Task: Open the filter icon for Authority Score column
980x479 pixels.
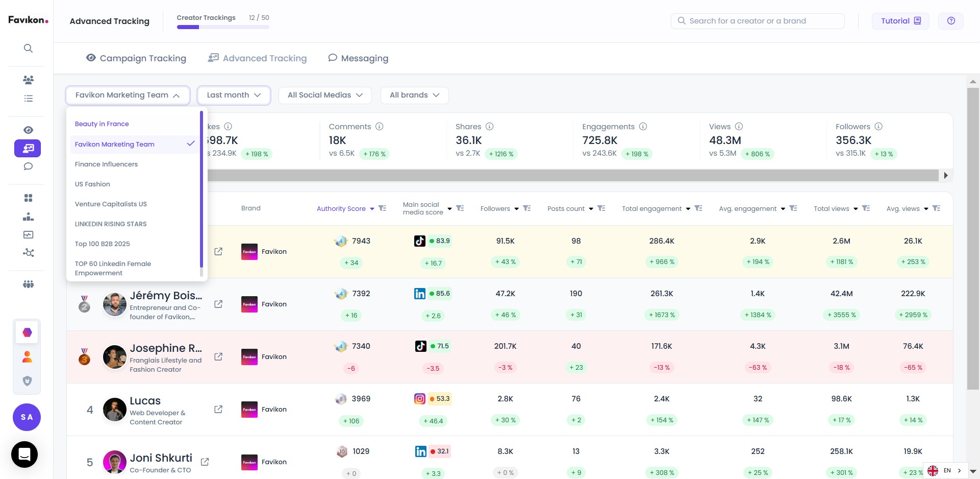Action: point(382,208)
